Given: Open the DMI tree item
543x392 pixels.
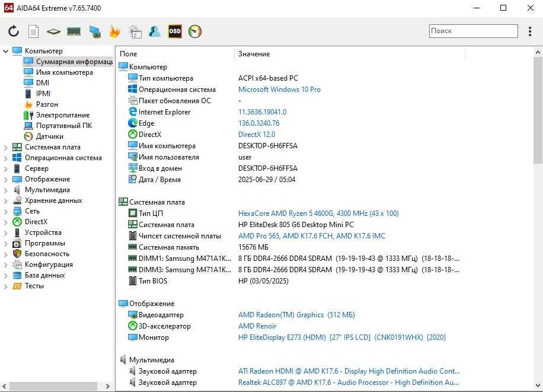Looking at the screenshot, I should coord(43,83).
